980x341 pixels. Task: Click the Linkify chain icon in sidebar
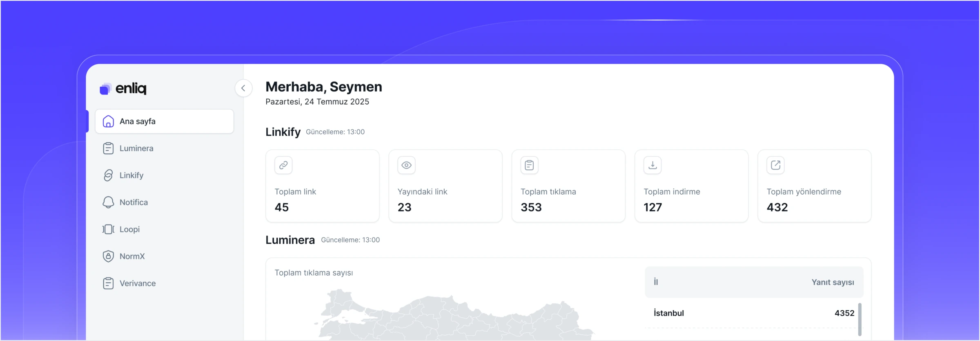tap(108, 175)
